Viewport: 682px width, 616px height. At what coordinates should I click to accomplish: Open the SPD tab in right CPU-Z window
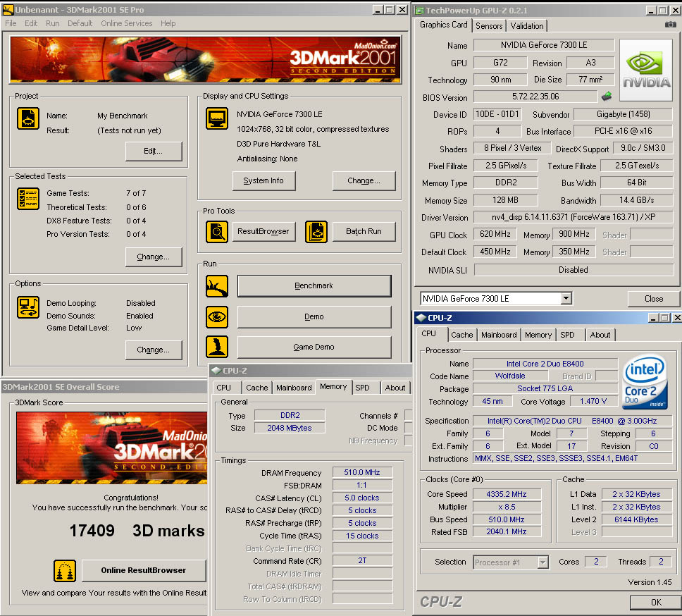tap(567, 335)
